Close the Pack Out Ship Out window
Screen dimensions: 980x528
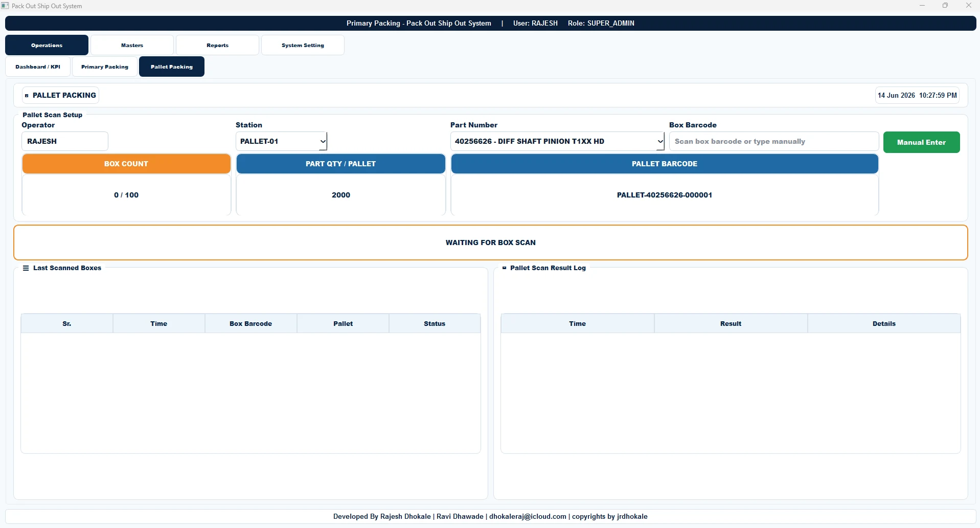tap(968, 6)
